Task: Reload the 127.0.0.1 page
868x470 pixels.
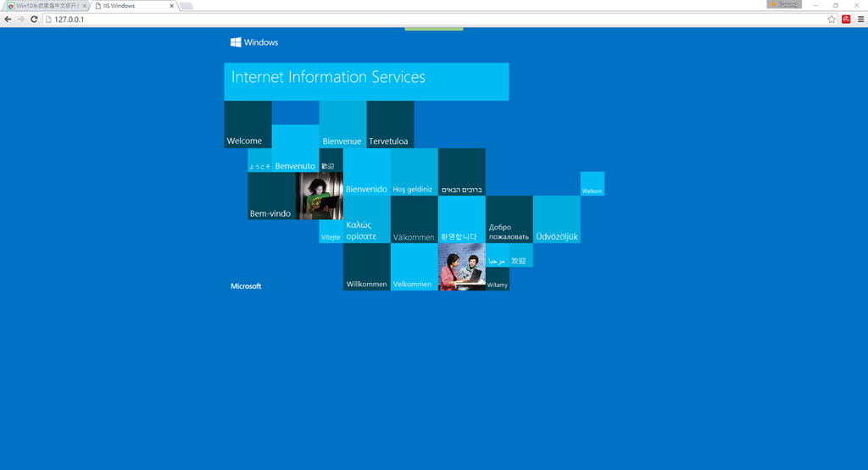Action: click(34, 19)
